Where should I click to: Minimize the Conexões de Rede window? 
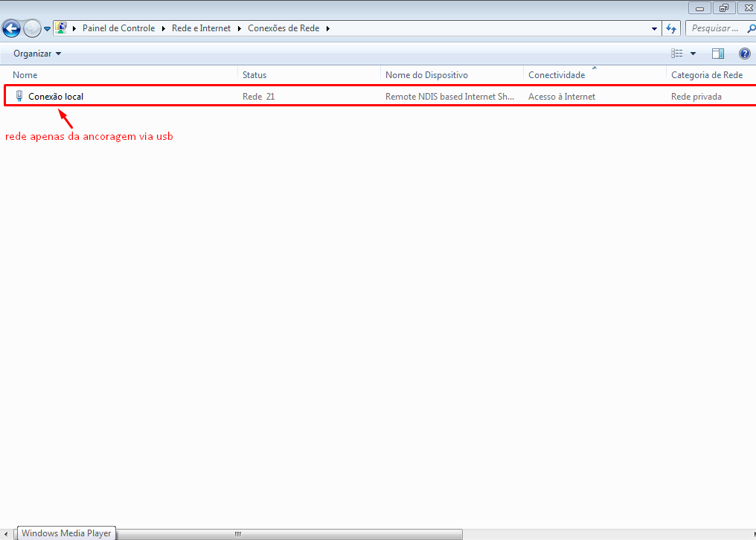[x=699, y=7]
